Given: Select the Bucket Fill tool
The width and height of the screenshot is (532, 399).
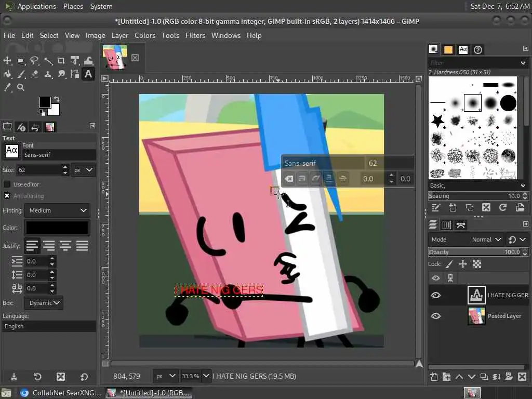Looking at the screenshot, I should pyautogui.click(x=7, y=74).
